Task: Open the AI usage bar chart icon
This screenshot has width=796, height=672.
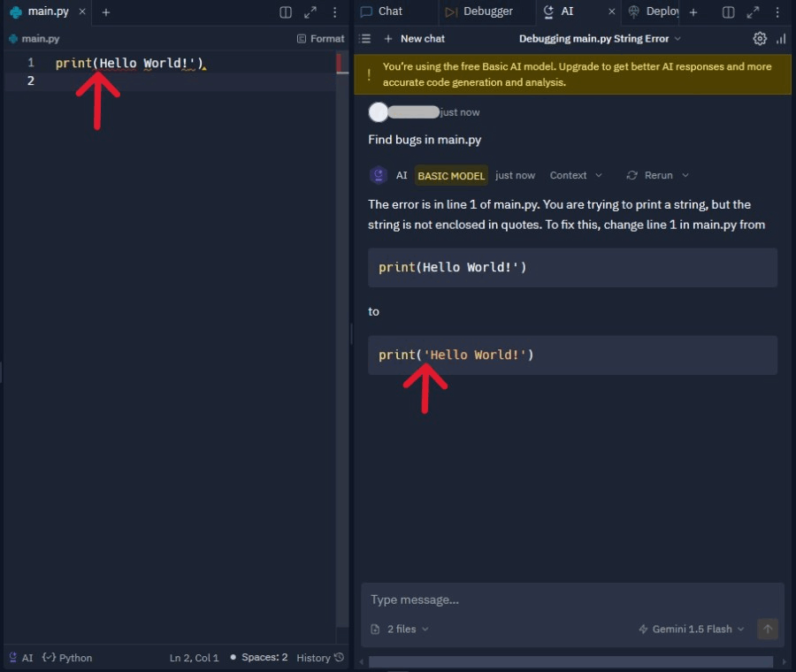Action: pos(781,39)
